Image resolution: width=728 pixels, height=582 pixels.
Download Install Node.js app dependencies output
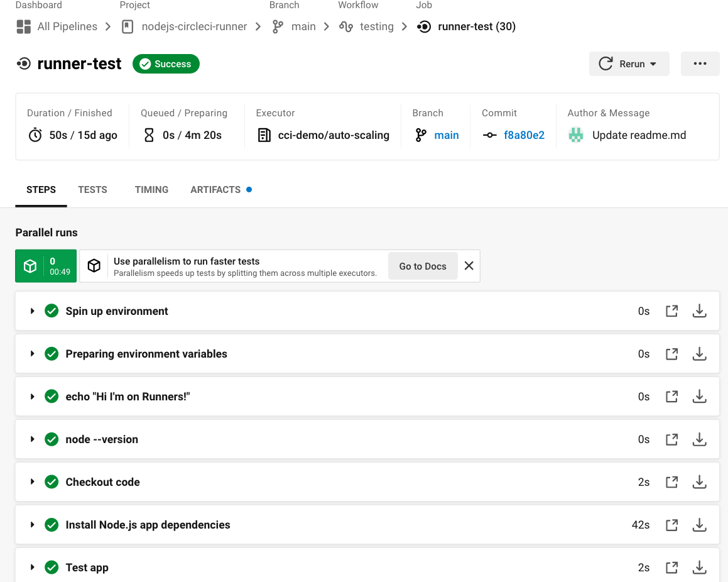coord(699,525)
